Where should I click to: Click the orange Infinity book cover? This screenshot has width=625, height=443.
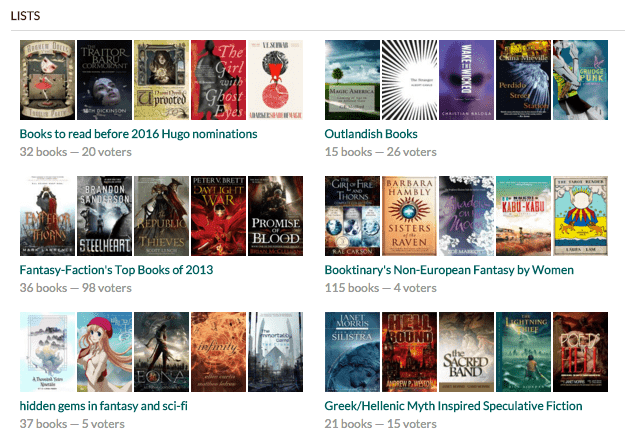pyautogui.click(x=218, y=352)
